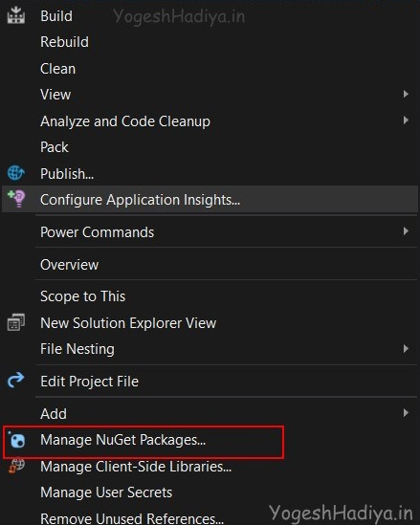
Task: Expand the View submenu arrow
Action: (406, 94)
